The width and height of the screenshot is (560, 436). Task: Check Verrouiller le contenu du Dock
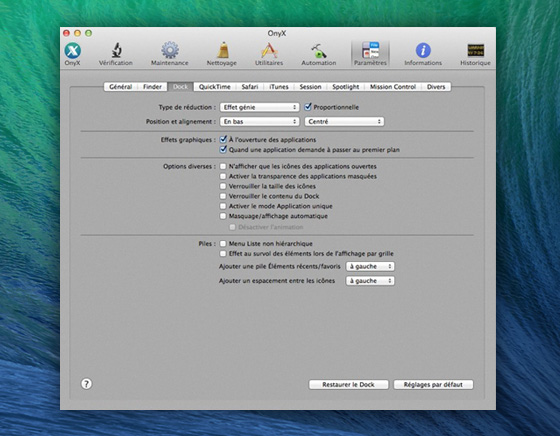point(223,196)
